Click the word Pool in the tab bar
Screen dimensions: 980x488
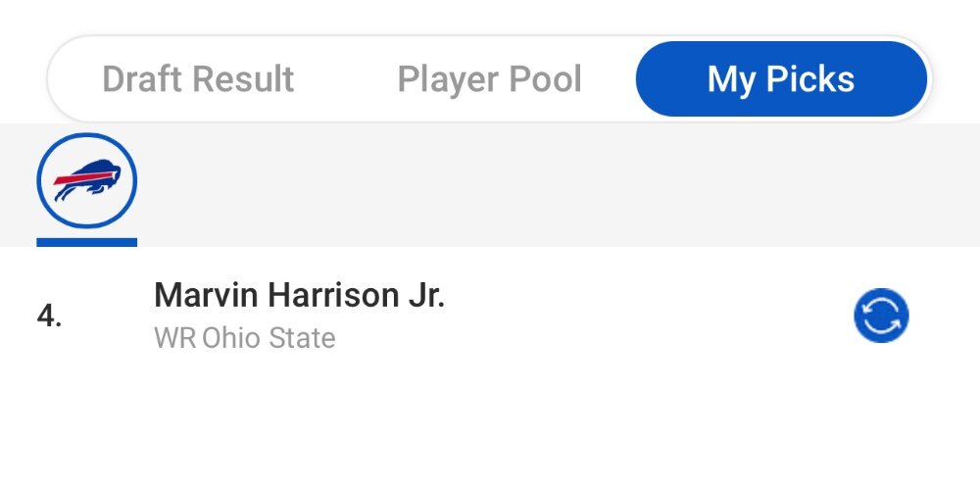pyautogui.click(x=545, y=79)
